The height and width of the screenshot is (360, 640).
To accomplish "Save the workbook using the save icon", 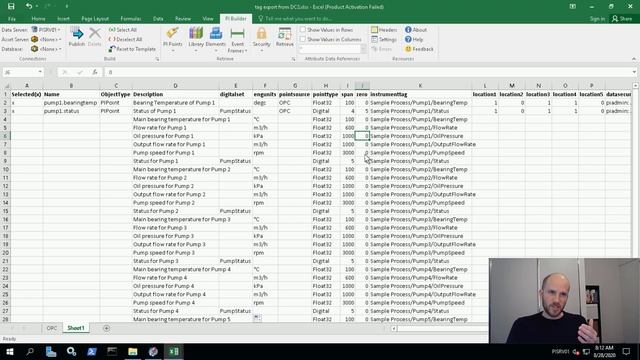I will click(11, 7).
